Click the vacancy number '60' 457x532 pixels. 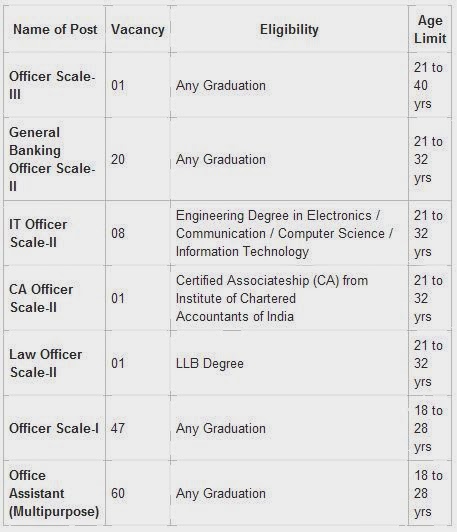pyautogui.click(x=118, y=493)
